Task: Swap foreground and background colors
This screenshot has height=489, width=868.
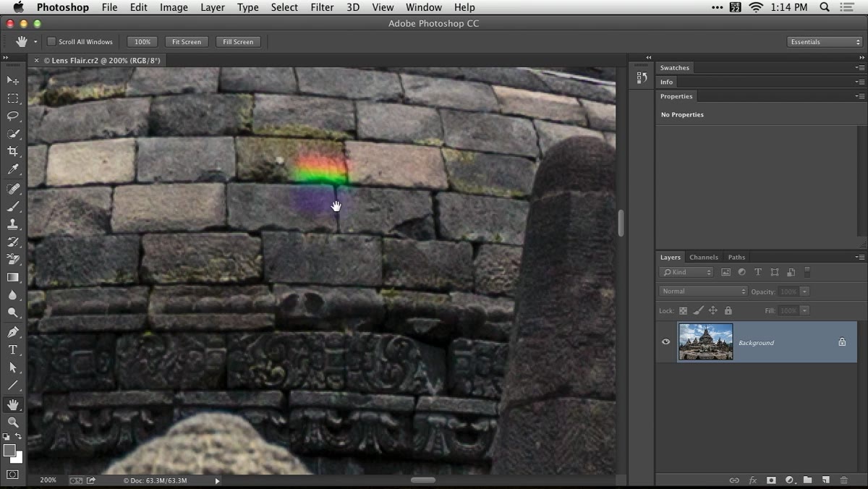Action: coord(19,437)
